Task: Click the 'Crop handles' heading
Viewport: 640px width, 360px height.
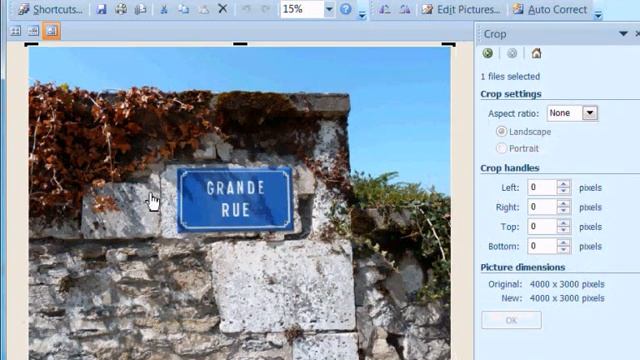Action: 510,168
